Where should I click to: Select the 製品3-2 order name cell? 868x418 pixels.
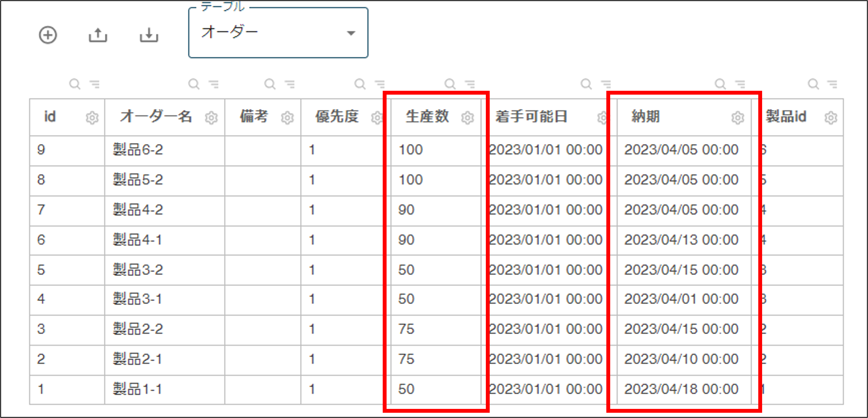click(x=165, y=270)
